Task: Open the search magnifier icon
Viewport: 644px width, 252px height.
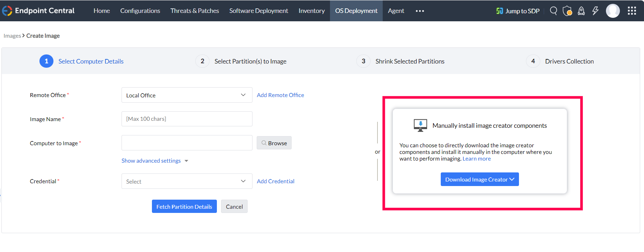Action: tap(553, 11)
